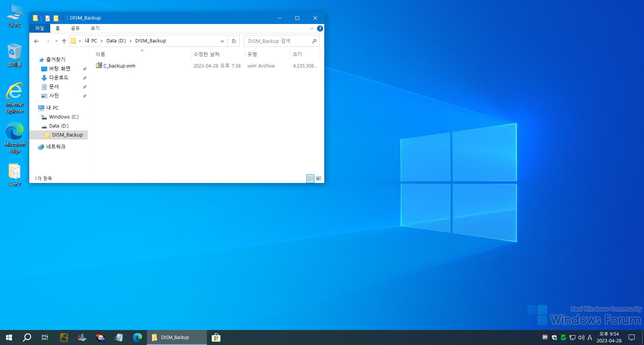Select 사진 in navigation pane
Viewport: 644px width, 345px height.
pyautogui.click(x=54, y=96)
